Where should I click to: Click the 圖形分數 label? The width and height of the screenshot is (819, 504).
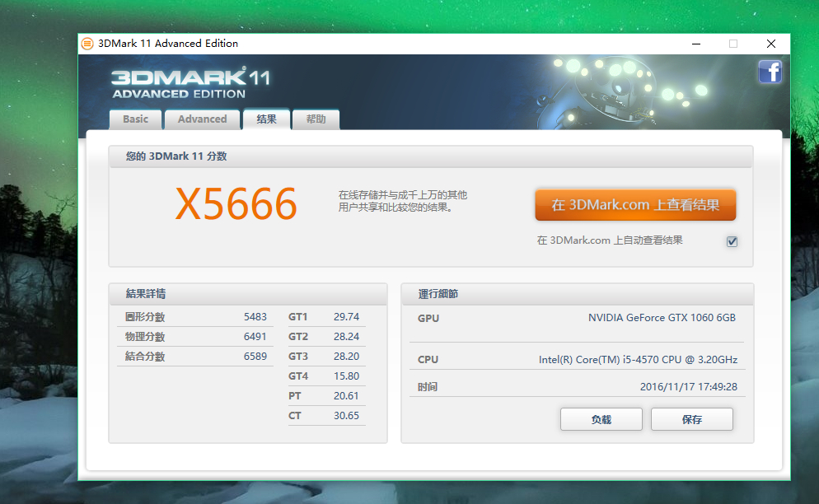click(145, 317)
